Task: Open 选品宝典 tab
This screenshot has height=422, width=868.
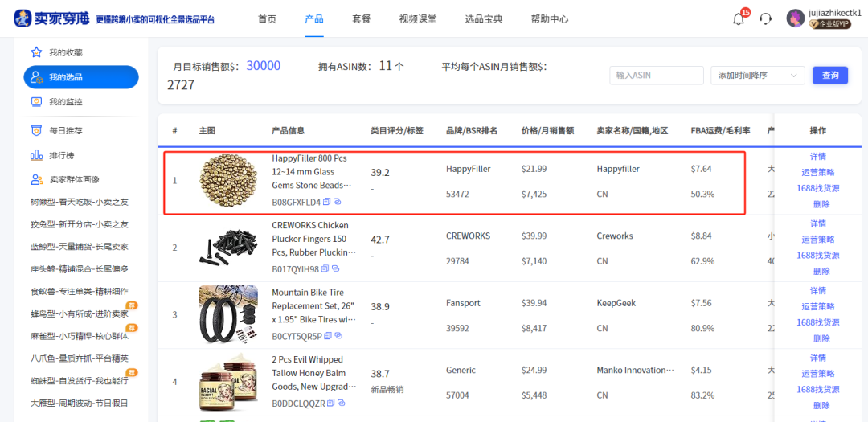Action: (483, 18)
